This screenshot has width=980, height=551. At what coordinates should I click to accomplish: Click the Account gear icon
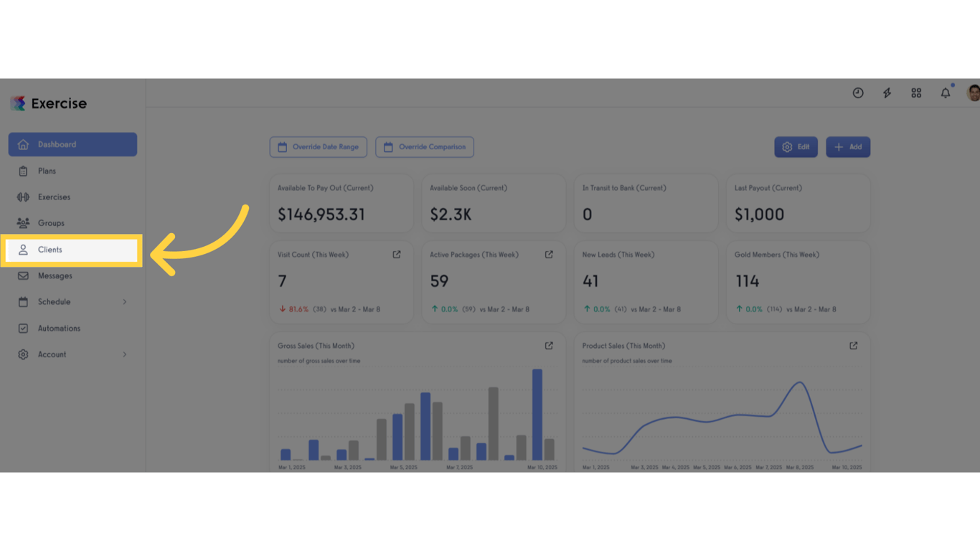[x=23, y=354]
